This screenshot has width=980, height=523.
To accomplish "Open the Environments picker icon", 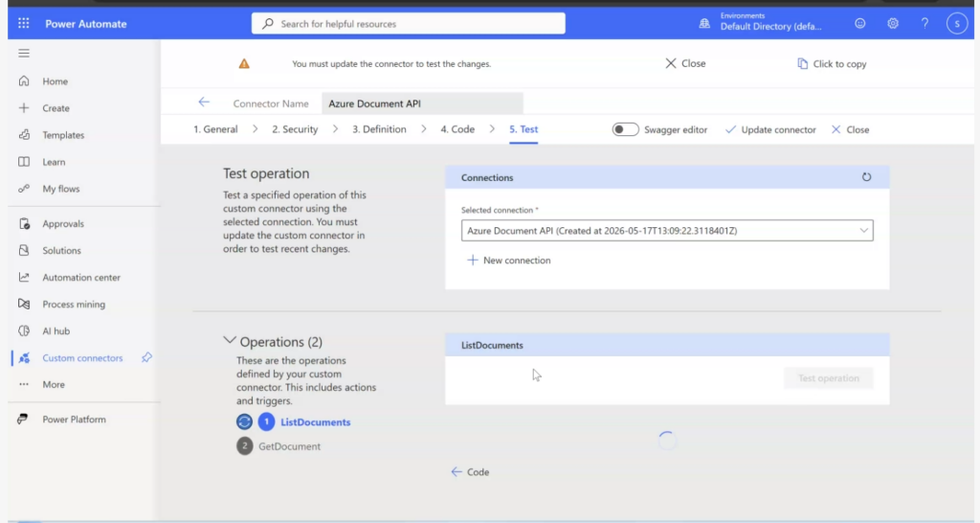I will (x=704, y=23).
